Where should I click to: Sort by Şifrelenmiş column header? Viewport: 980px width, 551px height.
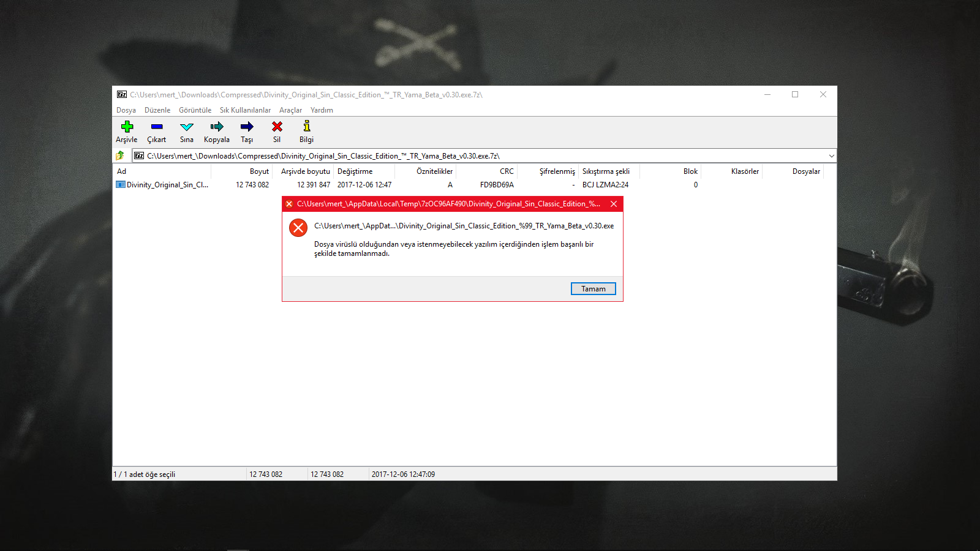pos(548,171)
